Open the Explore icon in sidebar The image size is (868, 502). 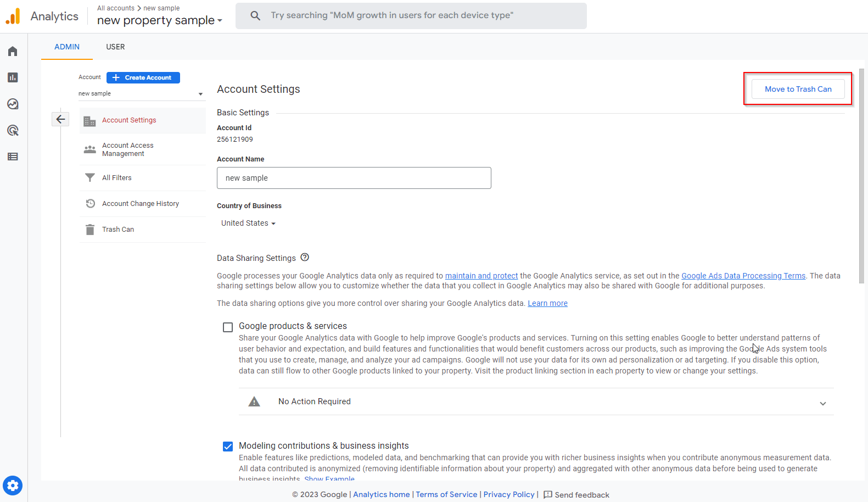click(13, 104)
